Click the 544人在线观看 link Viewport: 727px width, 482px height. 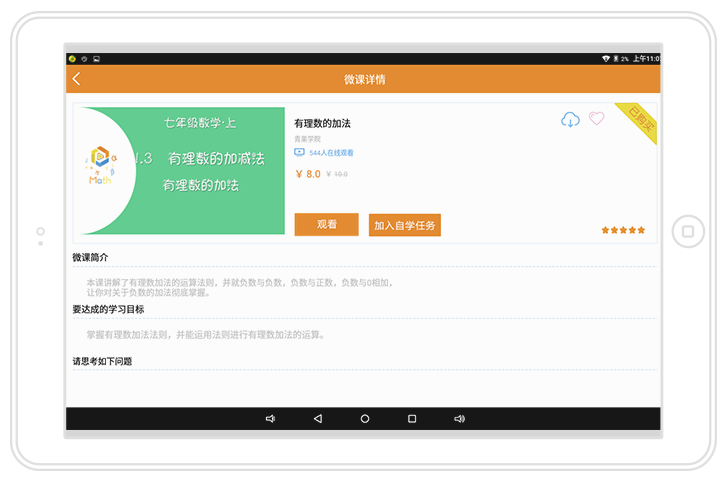(331, 153)
